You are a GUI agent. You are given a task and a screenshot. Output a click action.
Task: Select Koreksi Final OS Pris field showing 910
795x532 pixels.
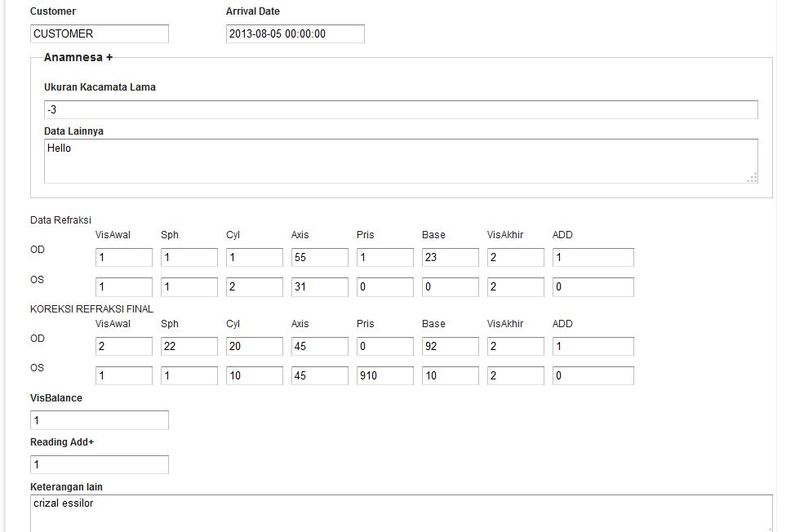pos(384,376)
